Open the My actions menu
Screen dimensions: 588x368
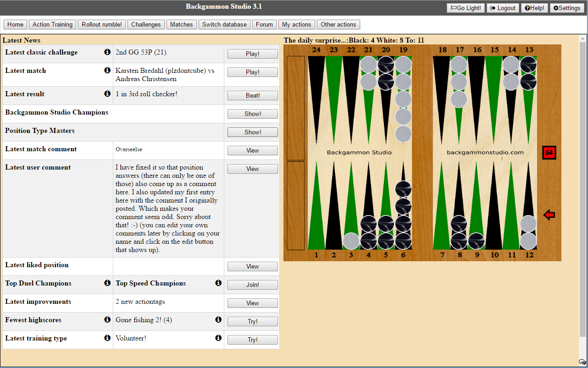coord(296,25)
